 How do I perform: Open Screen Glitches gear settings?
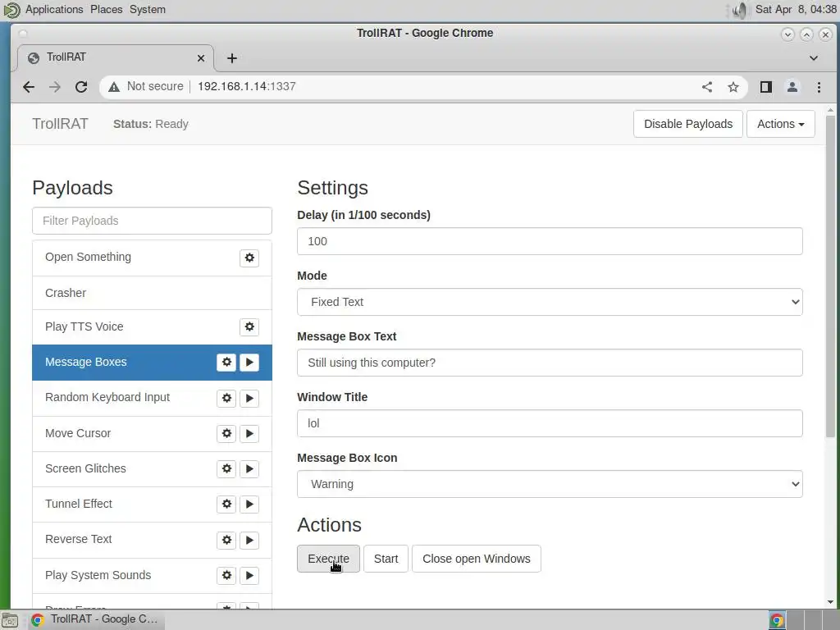226,468
